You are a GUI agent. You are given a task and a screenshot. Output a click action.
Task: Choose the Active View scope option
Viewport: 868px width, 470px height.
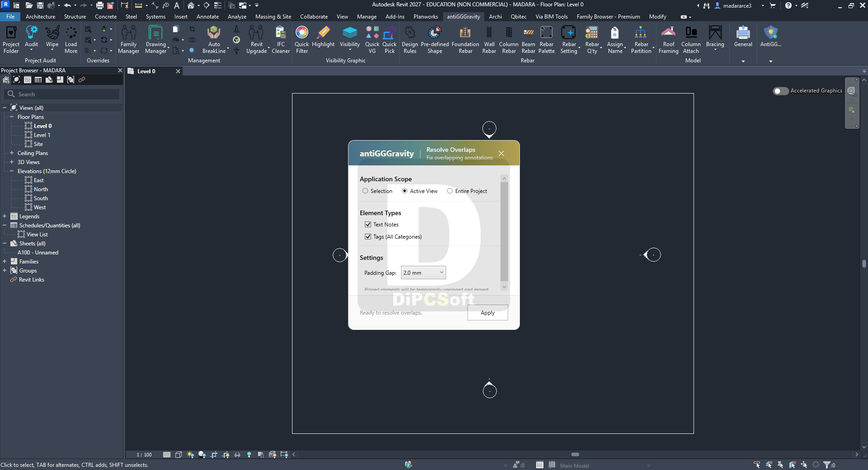405,191
